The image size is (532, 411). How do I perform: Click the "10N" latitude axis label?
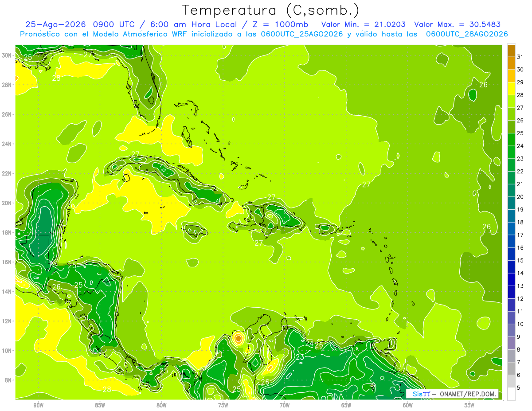click(7, 351)
